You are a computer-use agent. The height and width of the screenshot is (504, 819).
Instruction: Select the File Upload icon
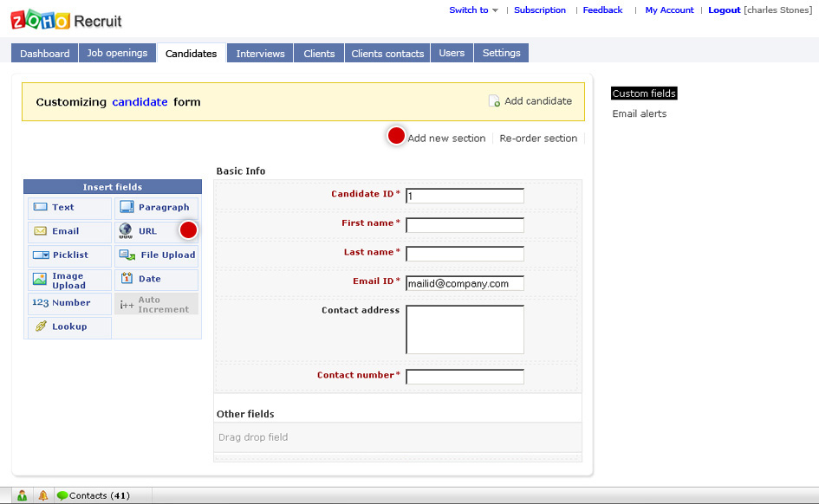[127, 255]
